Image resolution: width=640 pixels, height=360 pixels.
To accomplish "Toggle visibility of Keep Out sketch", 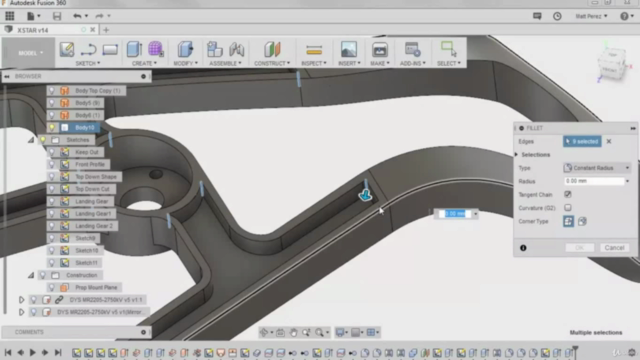I will tap(52, 152).
